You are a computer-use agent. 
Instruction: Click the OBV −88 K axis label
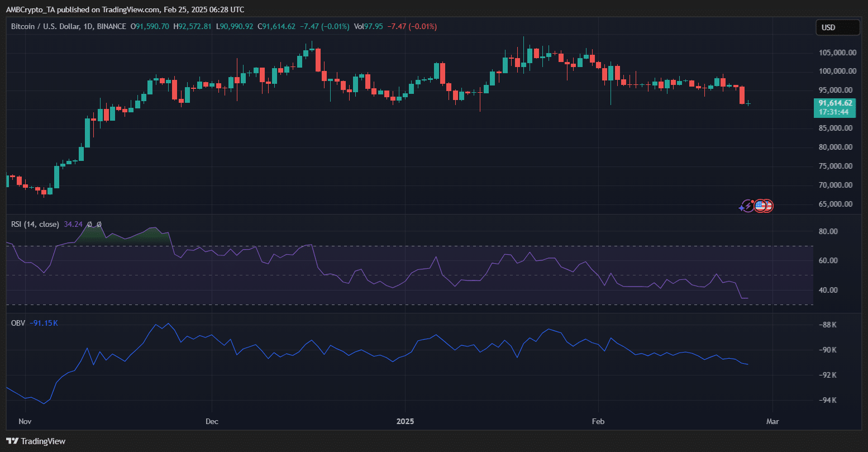(828, 325)
